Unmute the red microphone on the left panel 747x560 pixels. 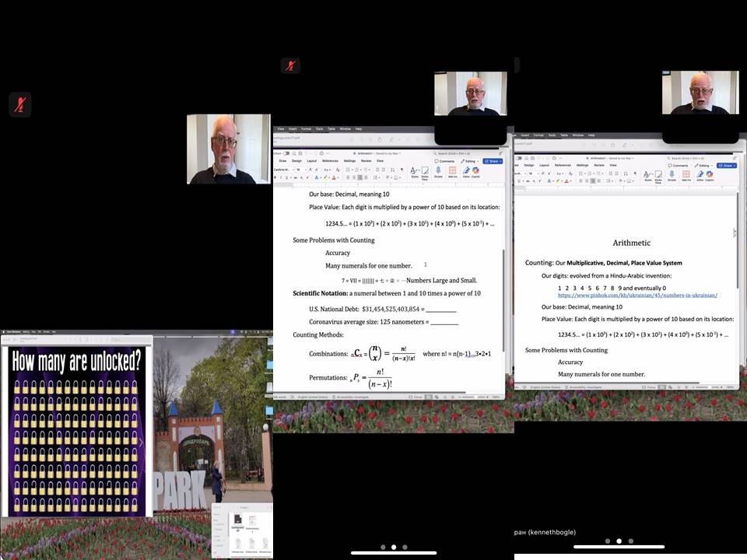click(x=20, y=104)
